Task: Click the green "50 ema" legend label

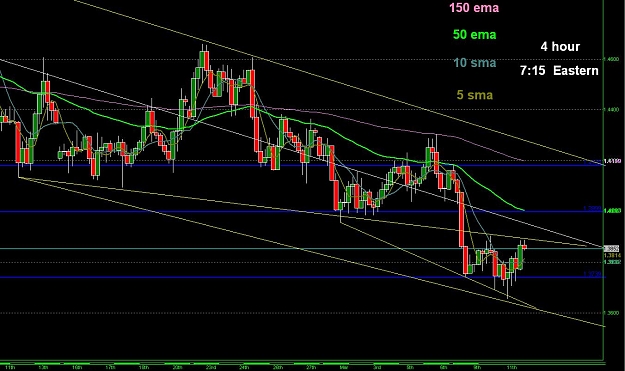Action: pos(474,35)
